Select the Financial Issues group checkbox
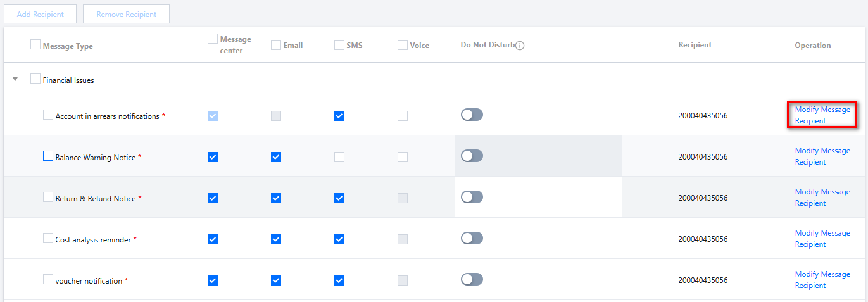 click(35, 79)
